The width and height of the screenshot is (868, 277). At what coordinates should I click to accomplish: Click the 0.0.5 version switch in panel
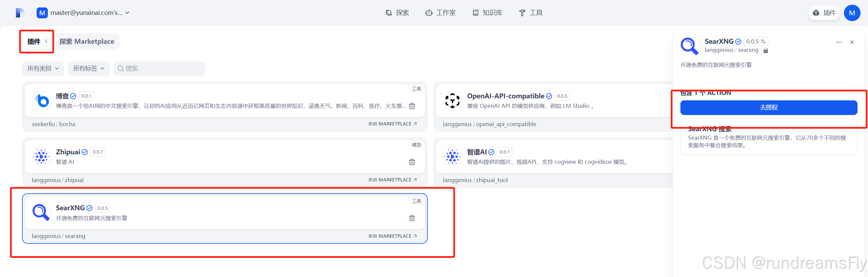click(756, 41)
